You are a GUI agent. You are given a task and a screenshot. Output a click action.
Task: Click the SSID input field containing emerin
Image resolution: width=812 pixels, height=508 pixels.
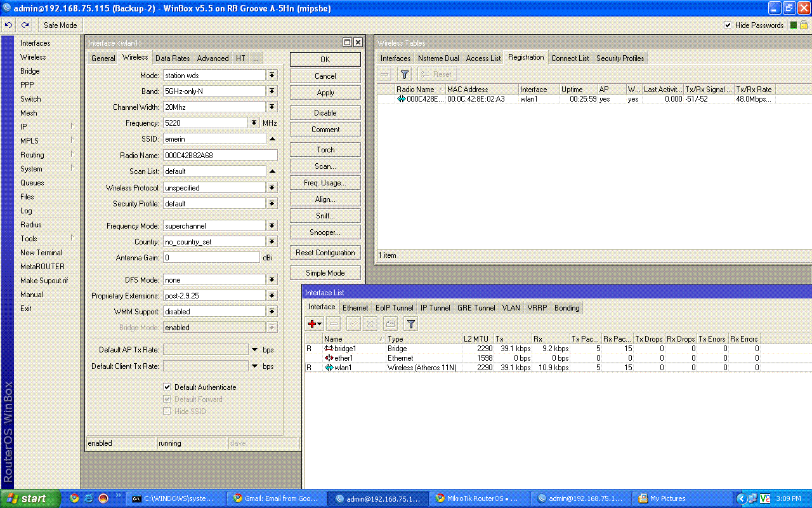[x=214, y=139]
